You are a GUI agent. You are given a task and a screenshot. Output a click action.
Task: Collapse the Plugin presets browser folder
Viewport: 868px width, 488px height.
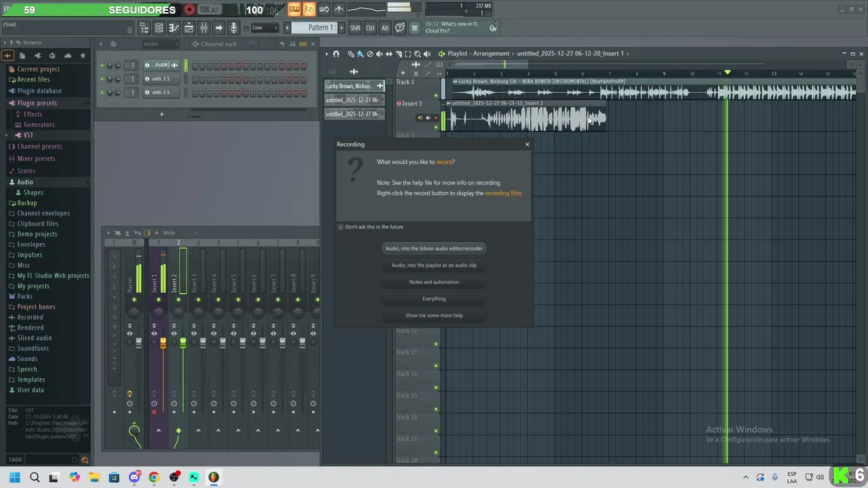point(37,103)
